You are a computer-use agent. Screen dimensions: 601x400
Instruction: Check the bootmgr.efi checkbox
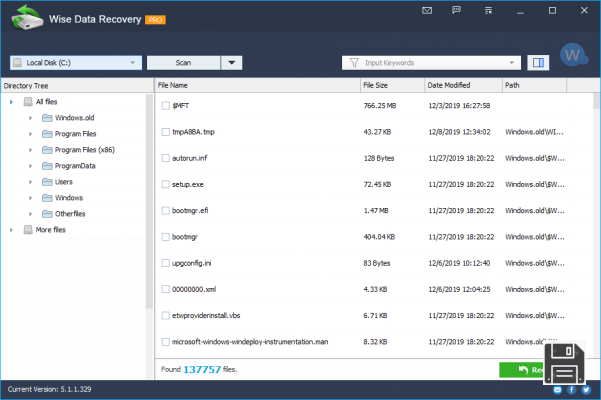point(166,211)
